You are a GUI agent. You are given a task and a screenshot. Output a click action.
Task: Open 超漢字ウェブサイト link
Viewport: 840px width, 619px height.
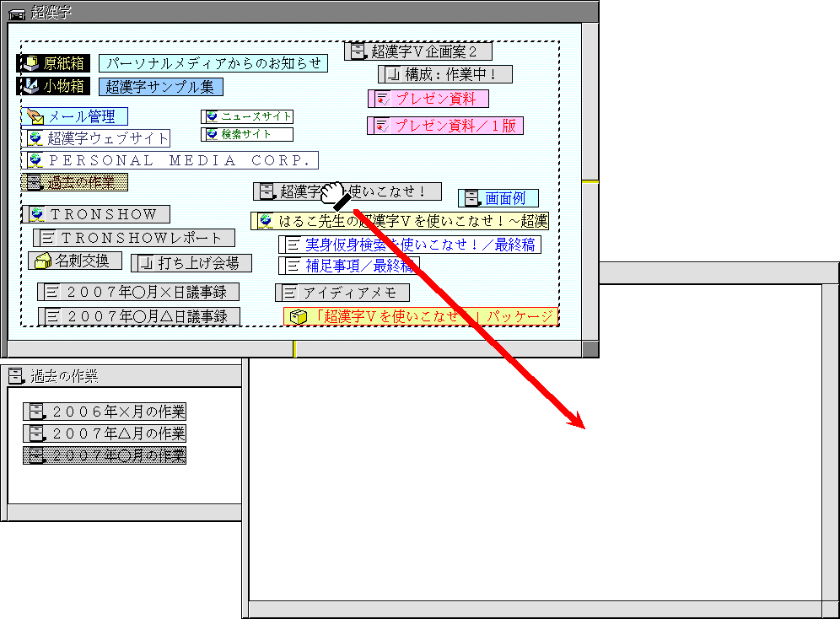[x=107, y=138]
